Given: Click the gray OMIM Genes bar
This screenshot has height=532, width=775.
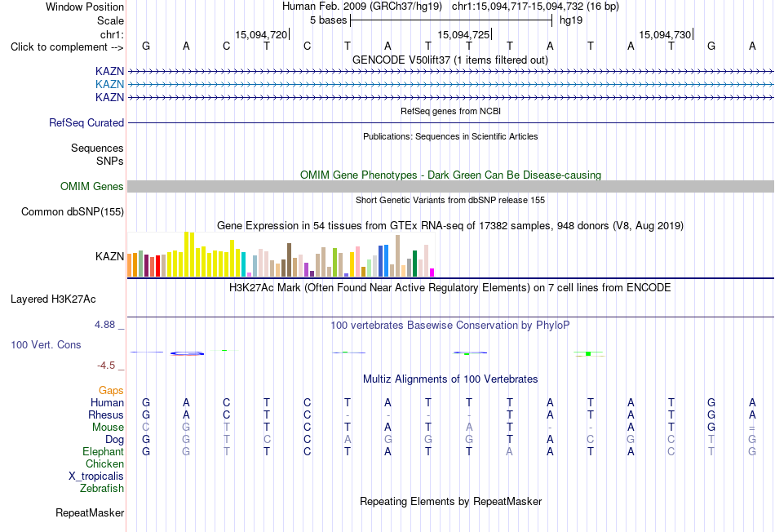Looking at the screenshot, I should tap(450, 186).
